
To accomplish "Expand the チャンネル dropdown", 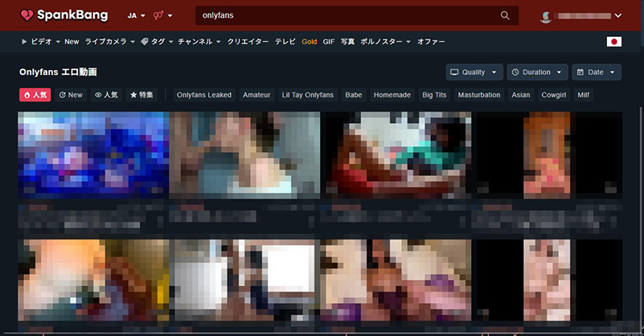I will point(199,42).
